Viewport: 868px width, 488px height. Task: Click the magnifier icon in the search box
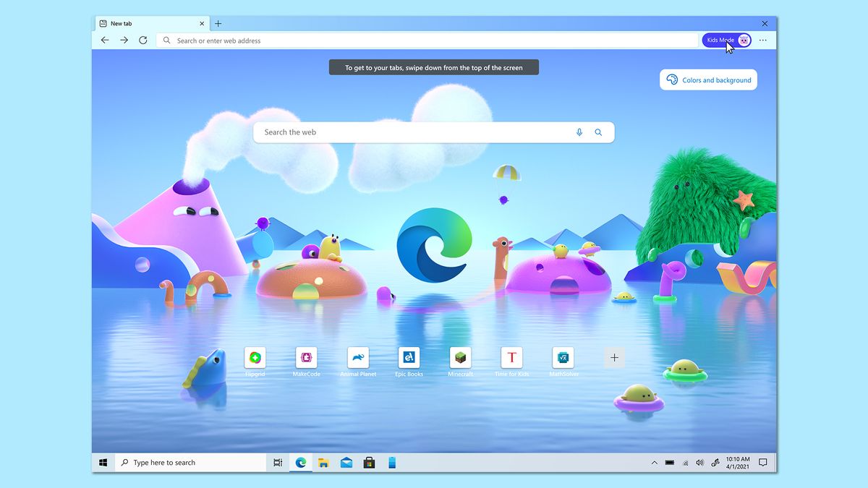point(598,132)
